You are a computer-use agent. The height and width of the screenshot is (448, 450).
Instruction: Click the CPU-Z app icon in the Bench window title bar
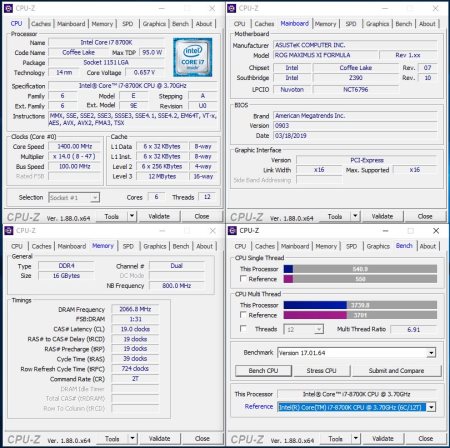pos(232,230)
